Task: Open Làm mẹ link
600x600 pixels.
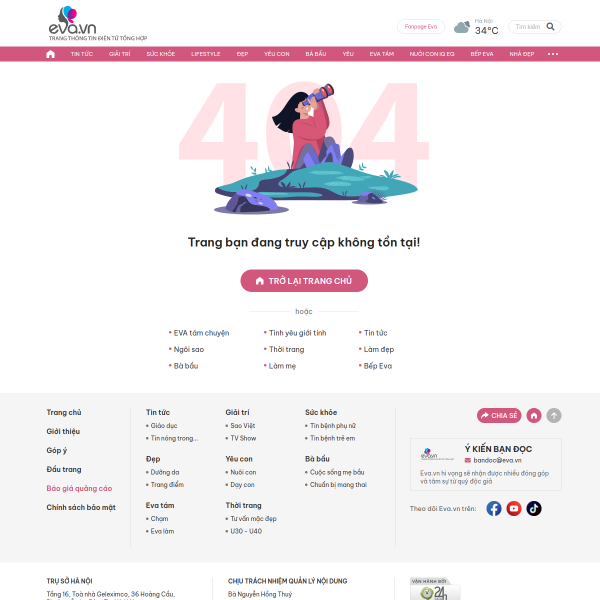Action: (x=282, y=366)
